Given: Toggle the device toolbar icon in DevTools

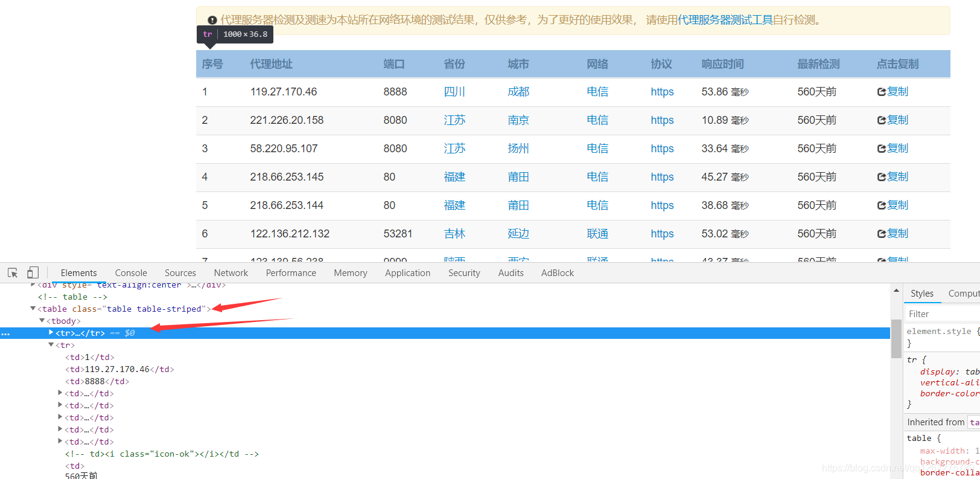Looking at the screenshot, I should point(33,273).
